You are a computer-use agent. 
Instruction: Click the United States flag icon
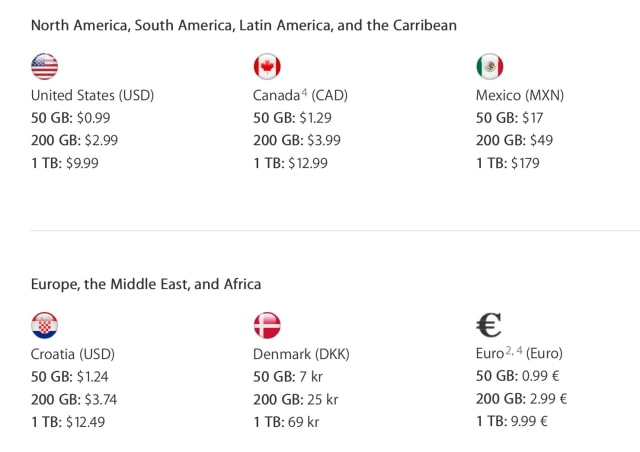point(45,66)
